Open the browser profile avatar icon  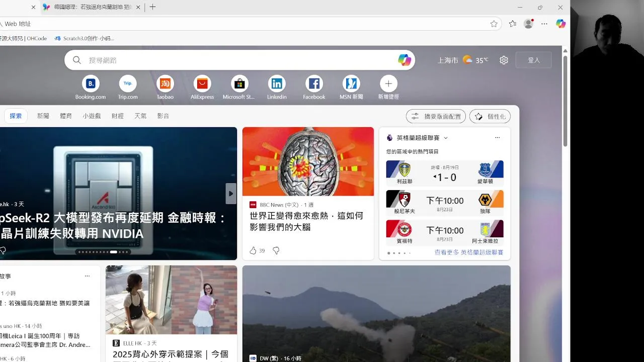(x=528, y=24)
